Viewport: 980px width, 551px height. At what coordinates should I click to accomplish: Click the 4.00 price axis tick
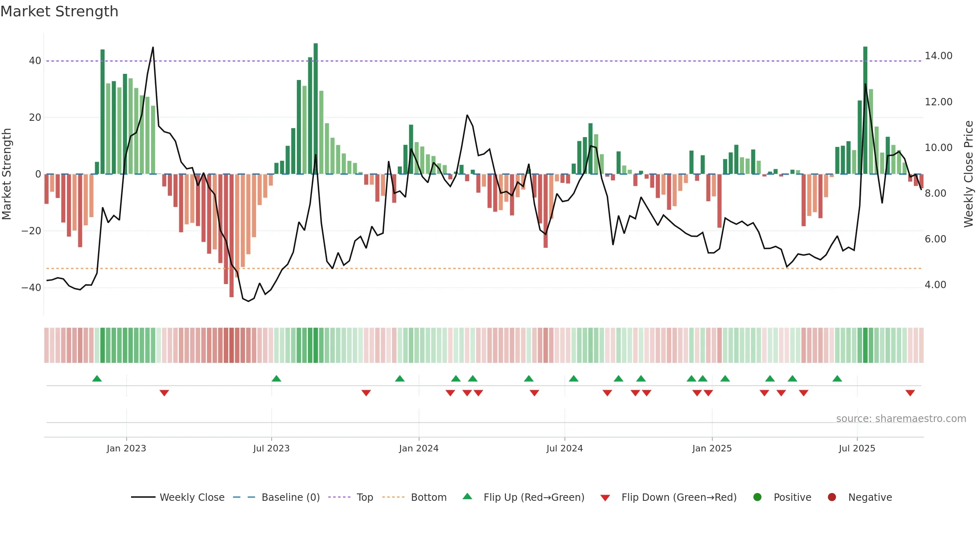pos(935,284)
